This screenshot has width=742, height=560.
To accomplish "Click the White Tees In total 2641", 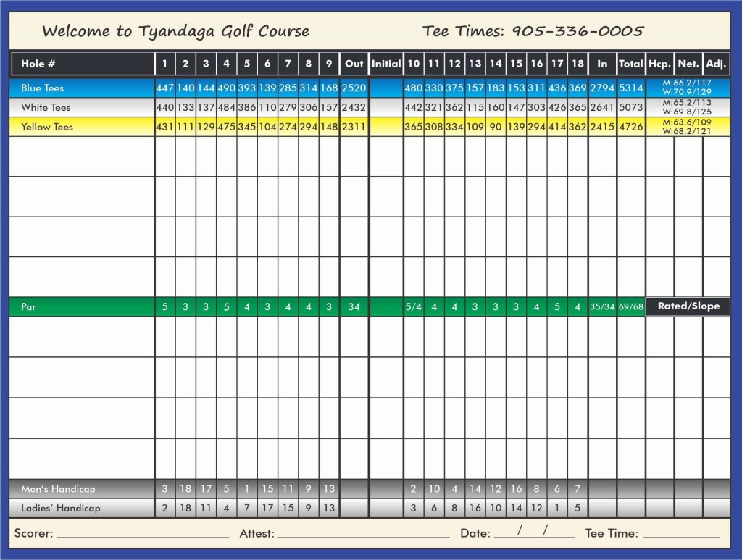I will pos(602,107).
